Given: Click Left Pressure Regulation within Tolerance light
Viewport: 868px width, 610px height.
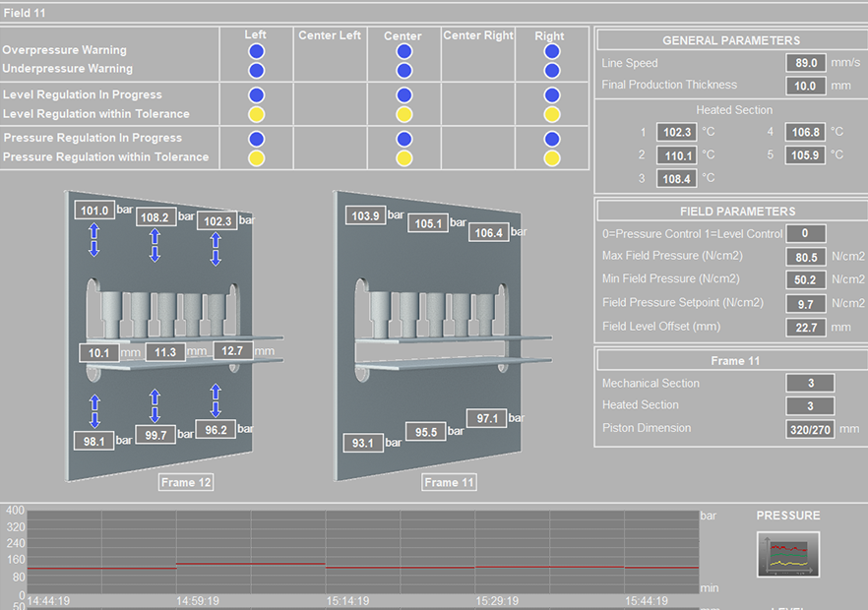Looking at the screenshot, I should pos(256,157).
